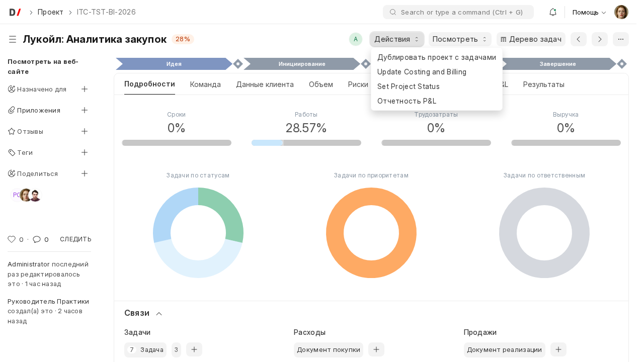Viewport: 644px width, 362px height.
Task: Create a new Документ реализации with the plus
Action: tap(558, 349)
